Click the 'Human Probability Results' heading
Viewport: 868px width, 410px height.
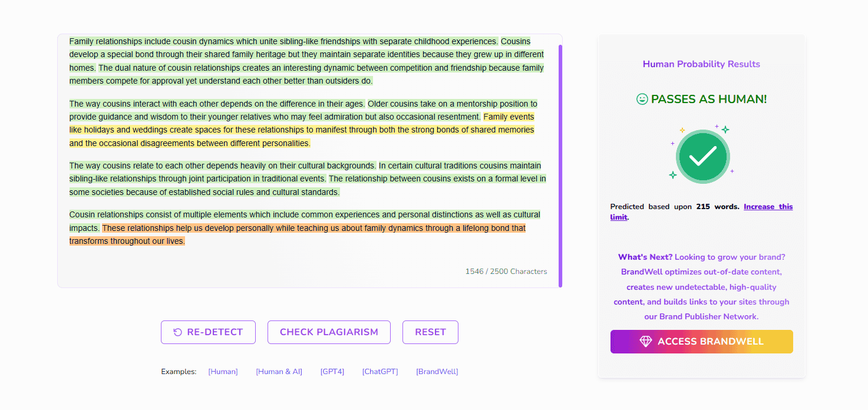[x=701, y=64]
